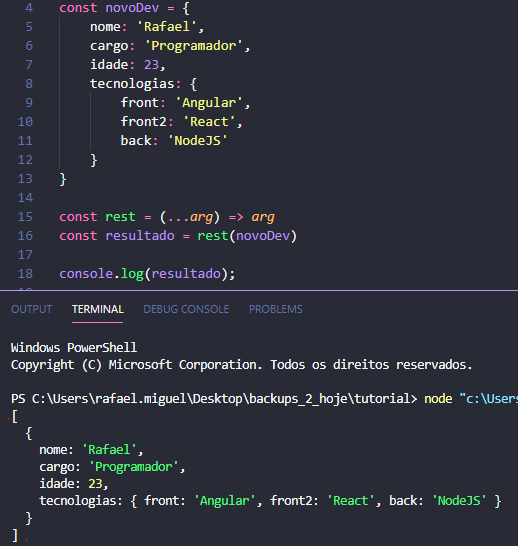Click 'tecnologias' line in terminal output
The width and height of the screenshot is (518, 546).
pos(270,501)
